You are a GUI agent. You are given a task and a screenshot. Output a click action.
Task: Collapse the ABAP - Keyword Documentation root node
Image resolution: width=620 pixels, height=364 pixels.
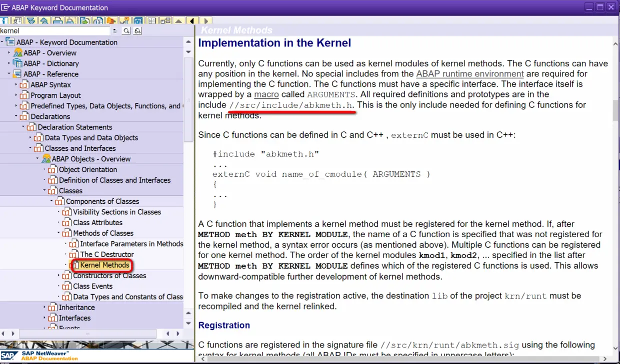pos(2,42)
